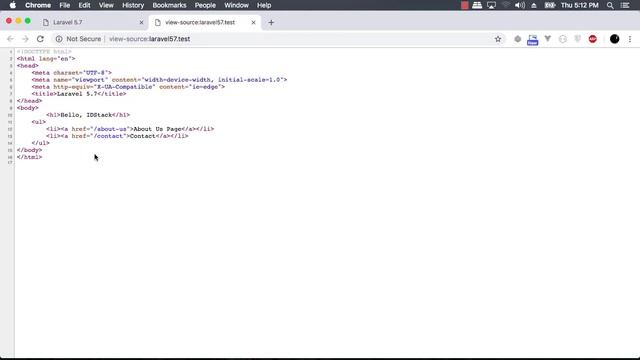Click the meta viewport line
The image size is (640, 360).
[160, 80]
